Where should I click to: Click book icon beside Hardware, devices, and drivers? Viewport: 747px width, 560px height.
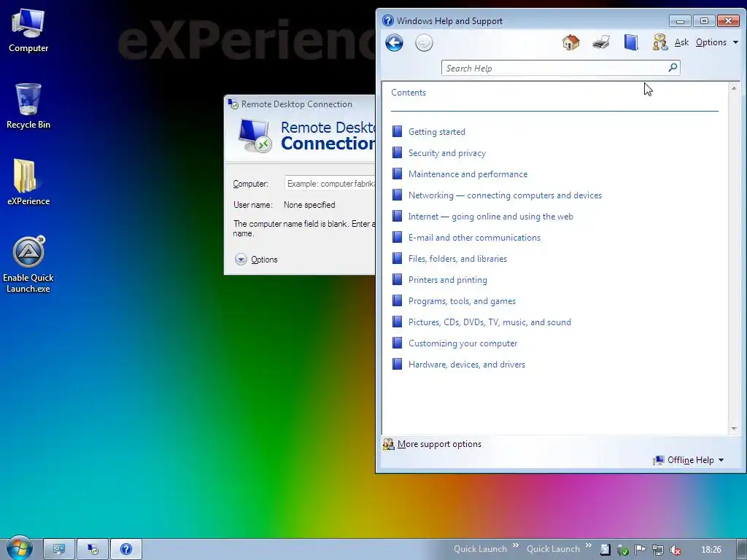pos(397,364)
